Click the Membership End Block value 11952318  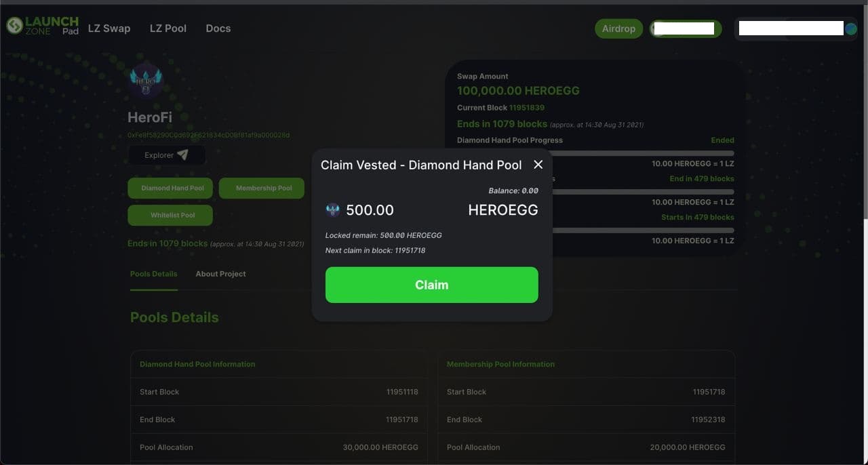(x=708, y=420)
